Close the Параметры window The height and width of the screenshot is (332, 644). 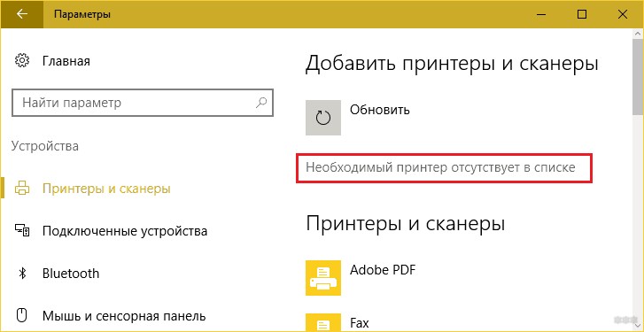point(622,14)
